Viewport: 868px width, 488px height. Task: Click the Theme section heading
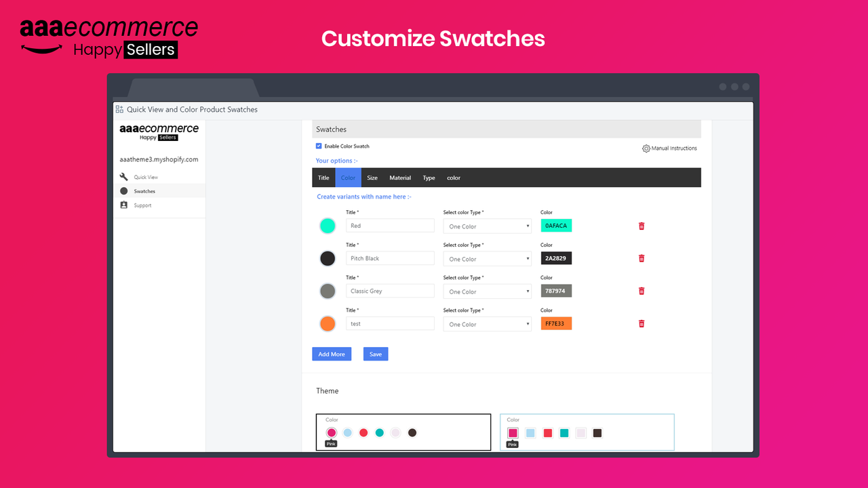[327, 391]
